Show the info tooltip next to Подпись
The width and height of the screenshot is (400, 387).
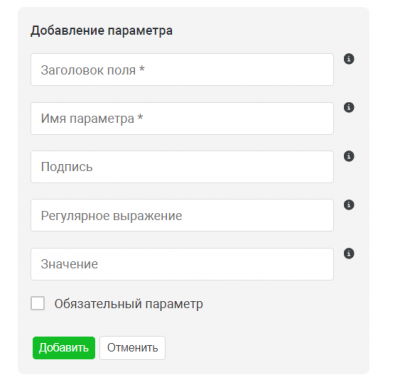pos(349,156)
